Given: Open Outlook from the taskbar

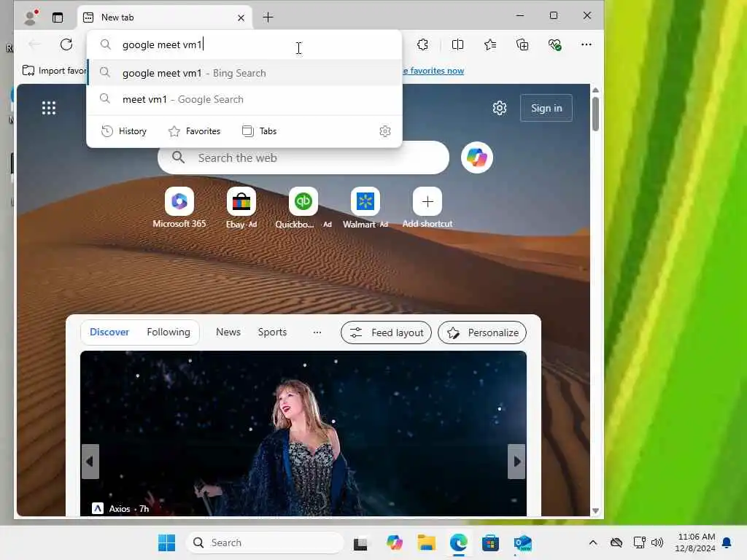Looking at the screenshot, I should (x=522, y=542).
